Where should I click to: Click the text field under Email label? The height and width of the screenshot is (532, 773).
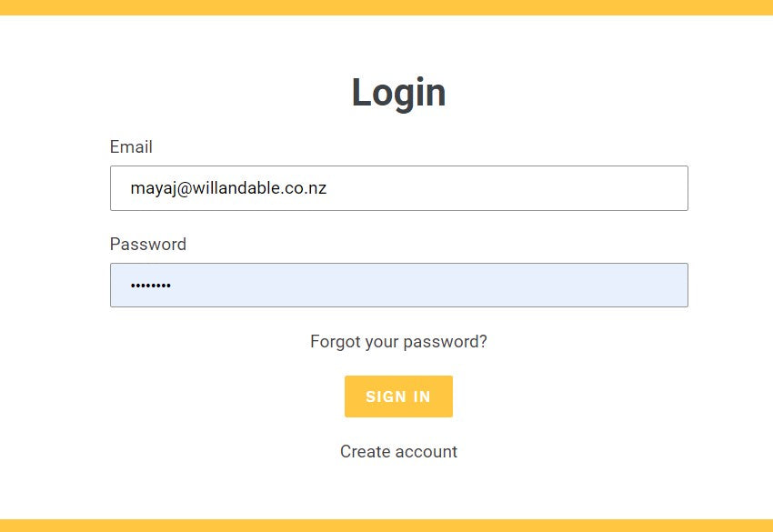[x=398, y=188]
